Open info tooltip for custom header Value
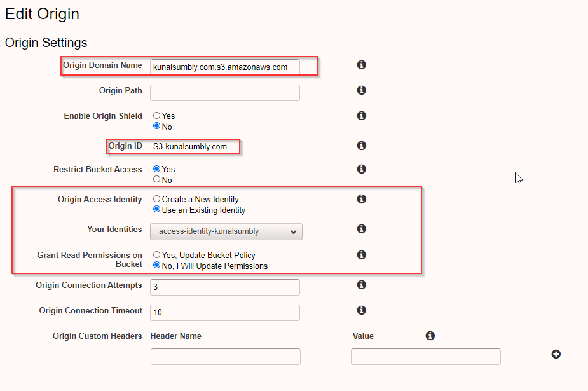Viewport: 588px width, 391px height. 430,336
